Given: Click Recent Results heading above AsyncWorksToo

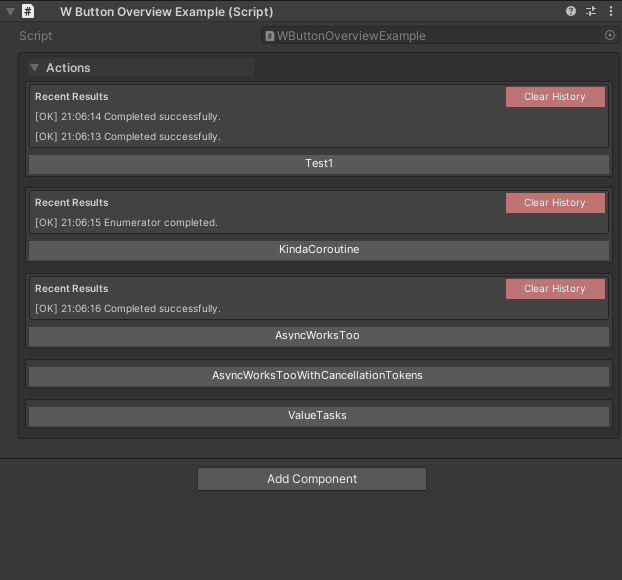Looking at the screenshot, I should (72, 289).
